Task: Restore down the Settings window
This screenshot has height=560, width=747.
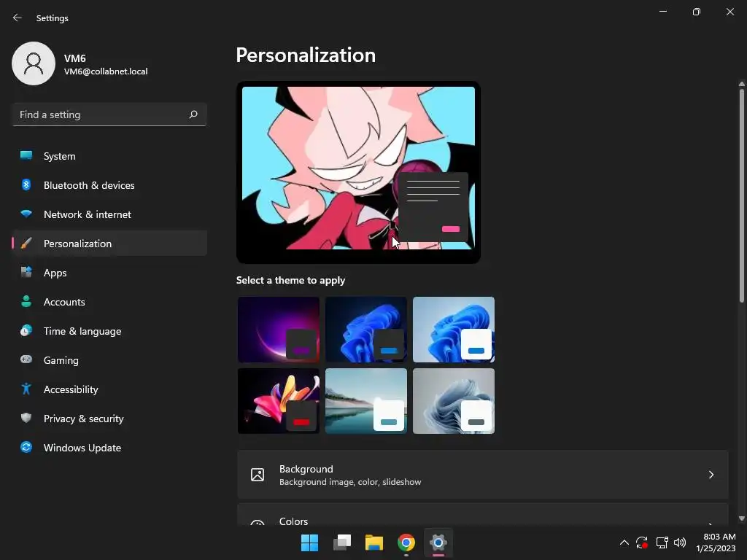Action: tap(697, 12)
